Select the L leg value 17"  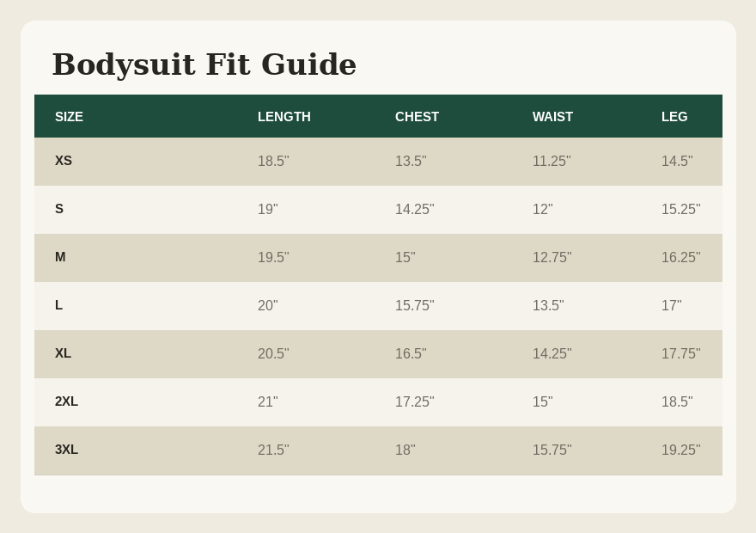(x=672, y=306)
